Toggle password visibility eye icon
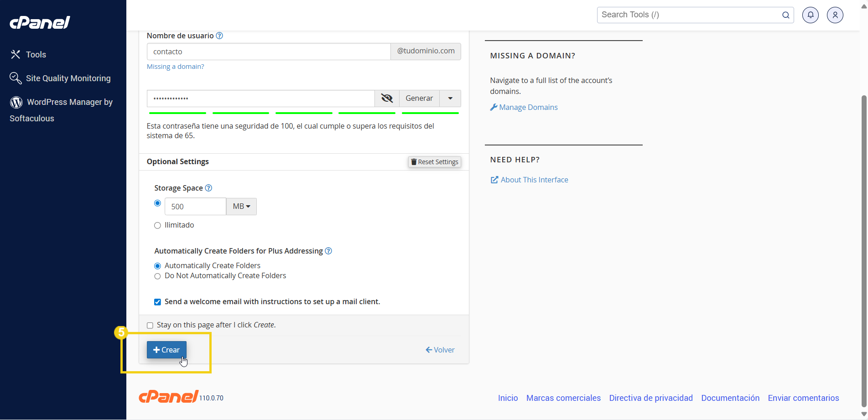Viewport: 868px width, 420px height. (387, 99)
